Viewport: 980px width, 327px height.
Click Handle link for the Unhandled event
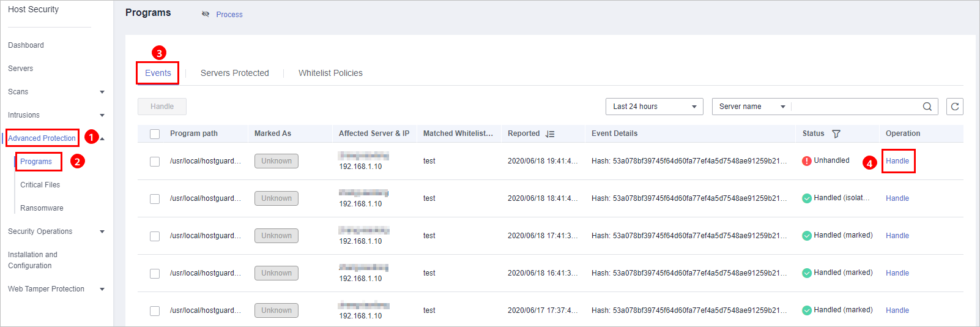897,161
